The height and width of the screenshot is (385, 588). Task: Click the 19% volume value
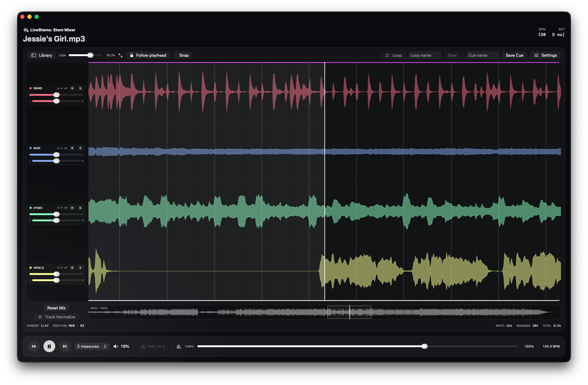[x=125, y=347]
